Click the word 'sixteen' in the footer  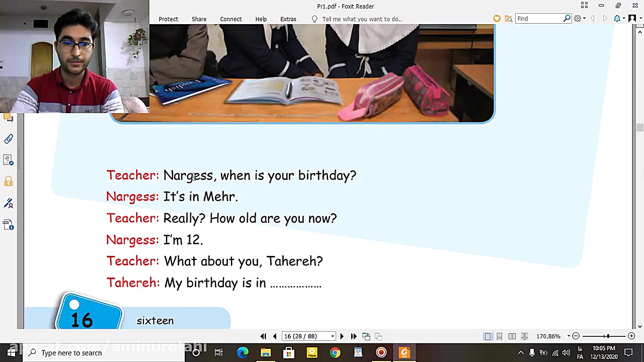(155, 321)
